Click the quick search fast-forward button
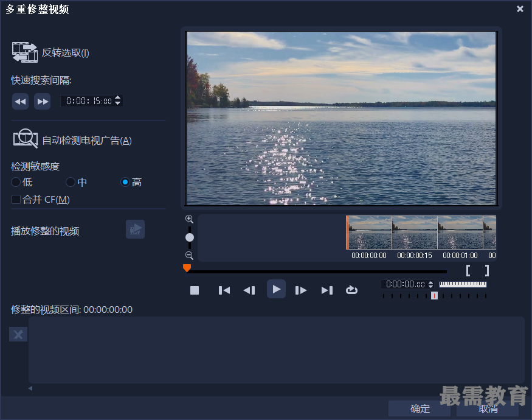Viewport: 532px width, 420px height. 43,101
